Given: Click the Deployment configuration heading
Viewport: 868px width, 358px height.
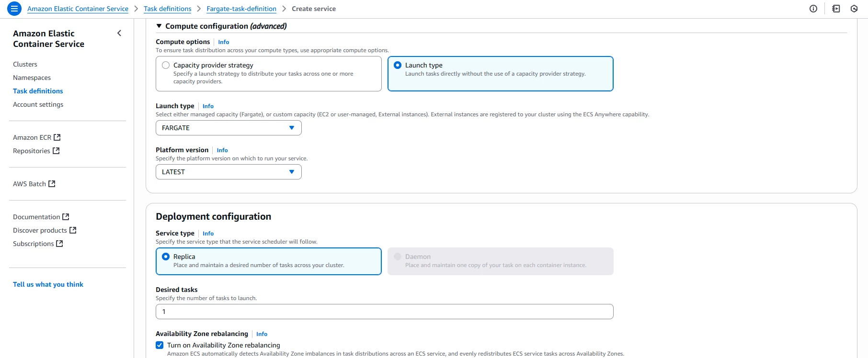Looking at the screenshot, I should [x=213, y=216].
